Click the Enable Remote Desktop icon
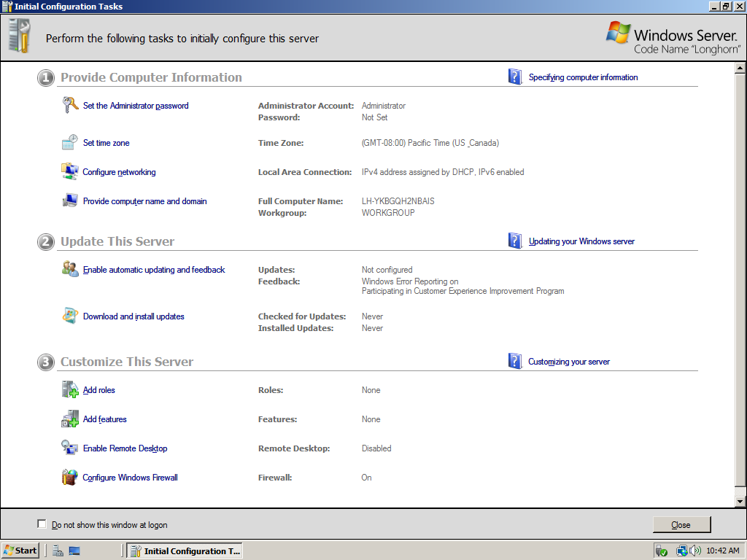747x560 pixels. pos(69,448)
